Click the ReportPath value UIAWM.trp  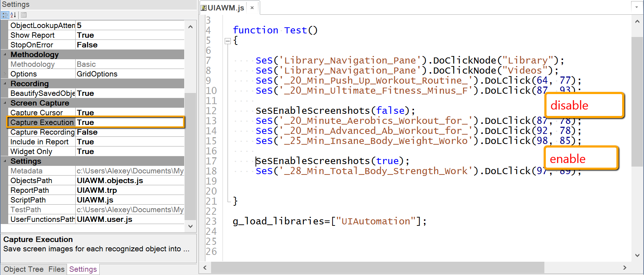coord(130,190)
